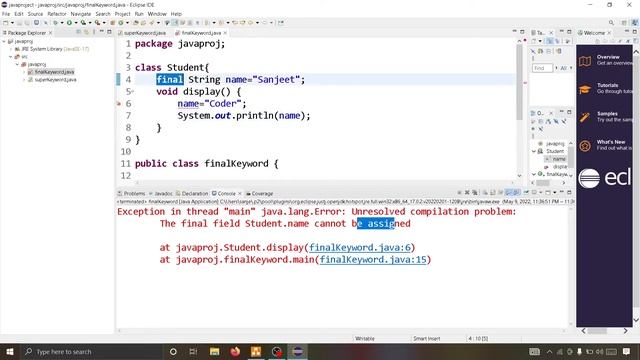Viewport: 640px width, 360px height.
Task: Open the Run button dropdown arrow
Action: click(x=76, y=23)
